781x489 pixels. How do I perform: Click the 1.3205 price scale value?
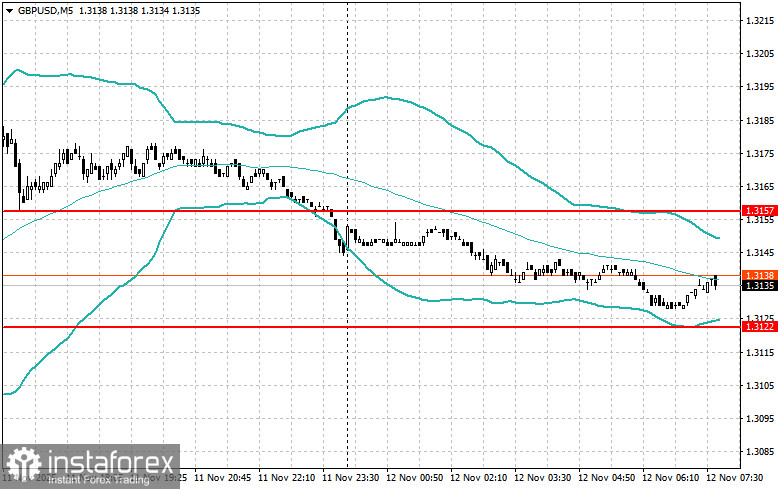point(760,54)
